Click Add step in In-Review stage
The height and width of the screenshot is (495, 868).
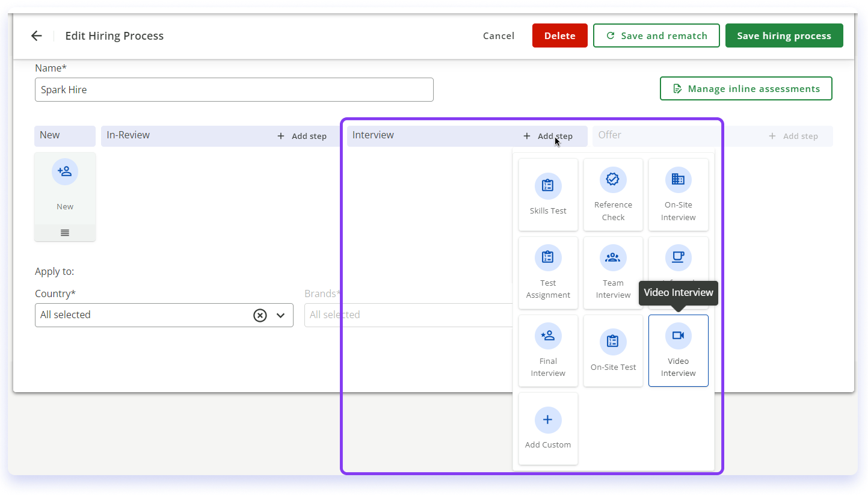click(x=302, y=137)
